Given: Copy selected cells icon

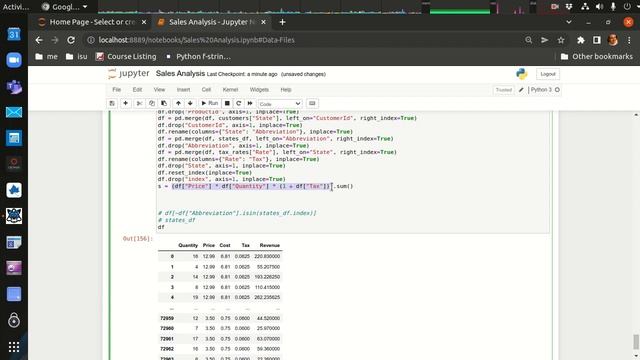Looking at the screenshot, I should [x=151, y=103].
